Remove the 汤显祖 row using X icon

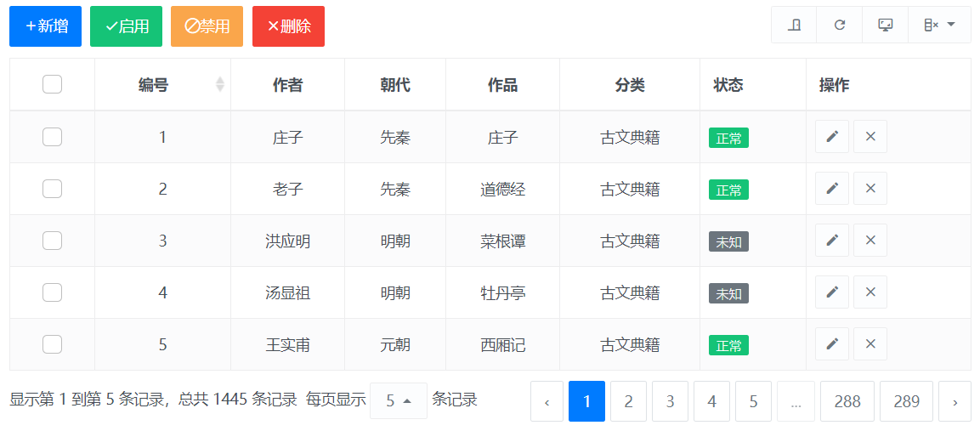[870, 292]
